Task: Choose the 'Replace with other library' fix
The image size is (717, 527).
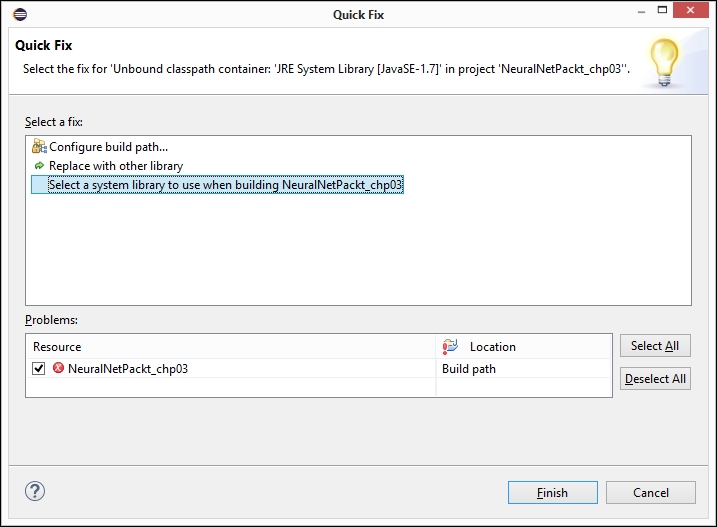Action: pyautogui.click(x=116, y=166)
